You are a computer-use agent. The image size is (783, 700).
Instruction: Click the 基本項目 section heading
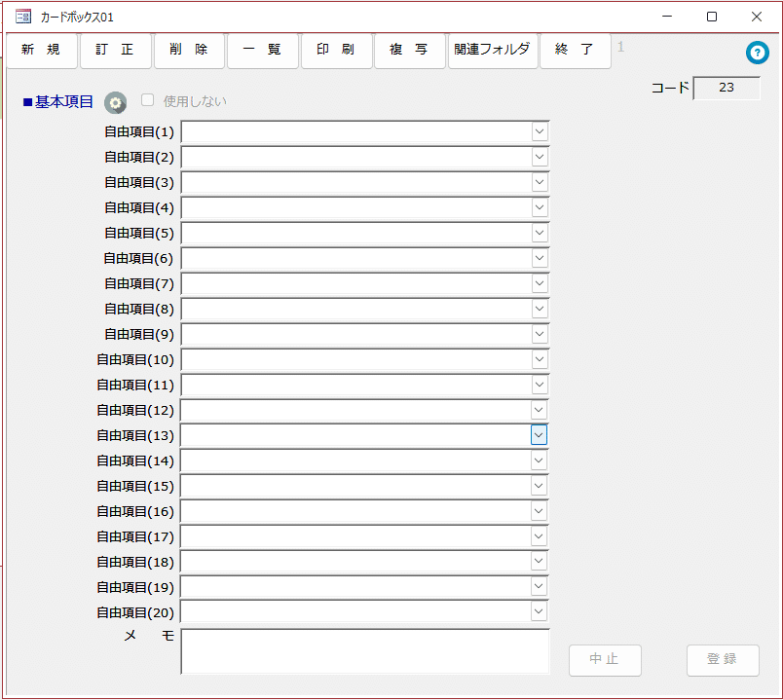pyautogui.click(x=58, y=102)
